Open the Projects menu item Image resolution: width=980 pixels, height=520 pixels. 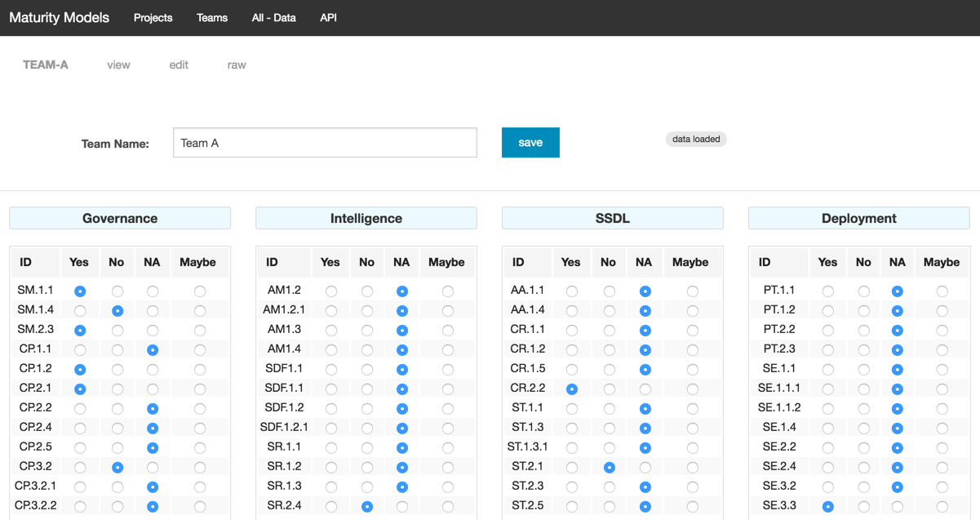[x=153, y=18]
